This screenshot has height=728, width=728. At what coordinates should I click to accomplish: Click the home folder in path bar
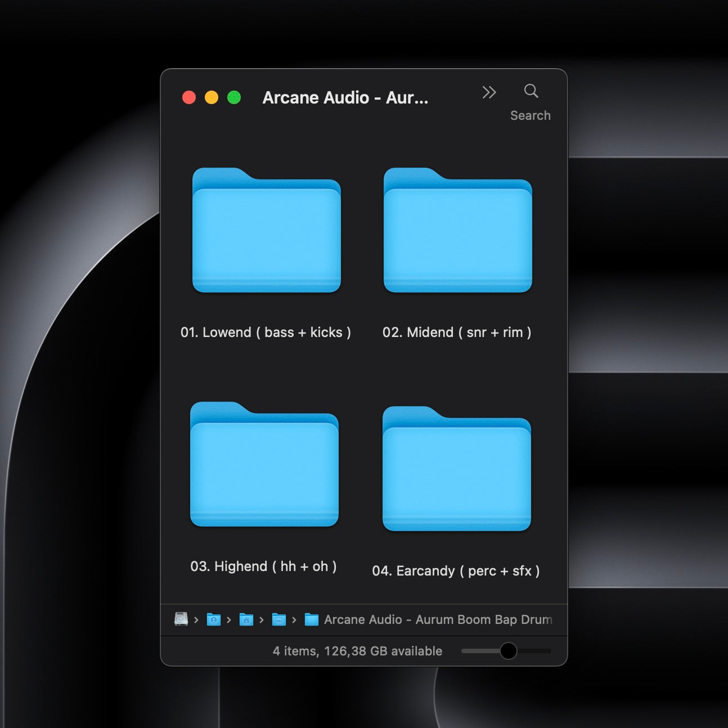point(246,619)
